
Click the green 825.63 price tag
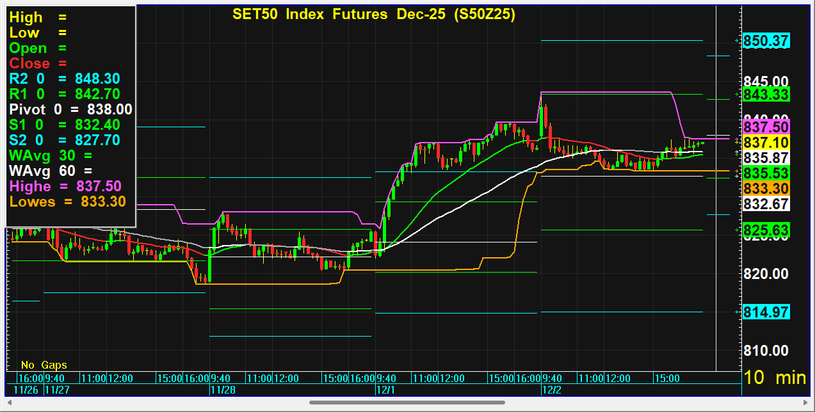pos(767,230)
